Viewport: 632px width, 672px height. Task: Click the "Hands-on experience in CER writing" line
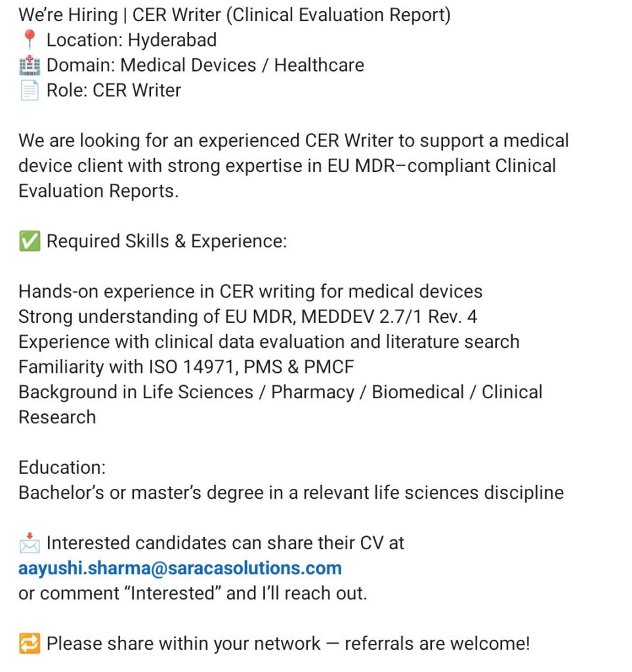[x=250, y=291]
